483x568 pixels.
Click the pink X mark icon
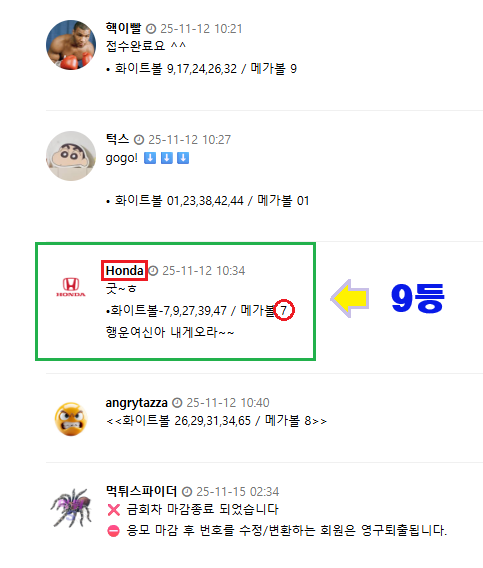pos(114,510)
